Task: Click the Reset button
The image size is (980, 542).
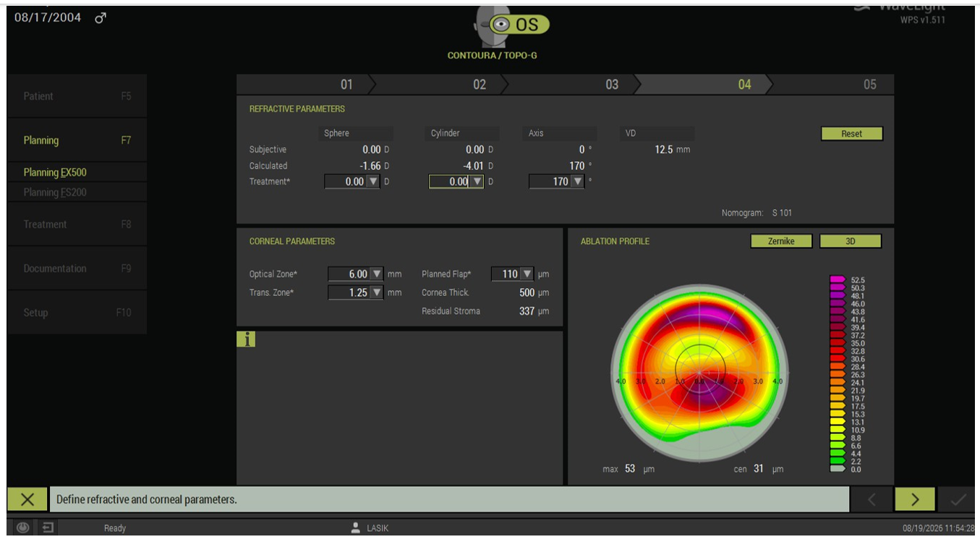Action: point(852,134)
